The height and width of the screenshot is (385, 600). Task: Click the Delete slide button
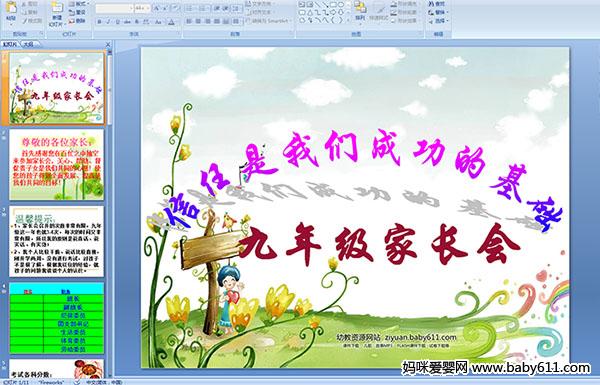click(x=77, y=21)
